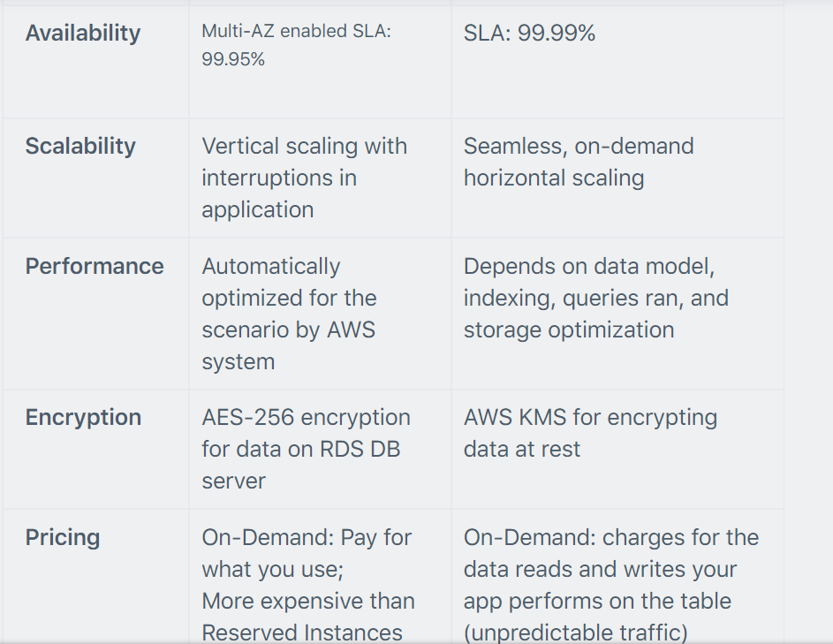Click the Encryption row header
The image size is (833, 644).
(83, 417)
